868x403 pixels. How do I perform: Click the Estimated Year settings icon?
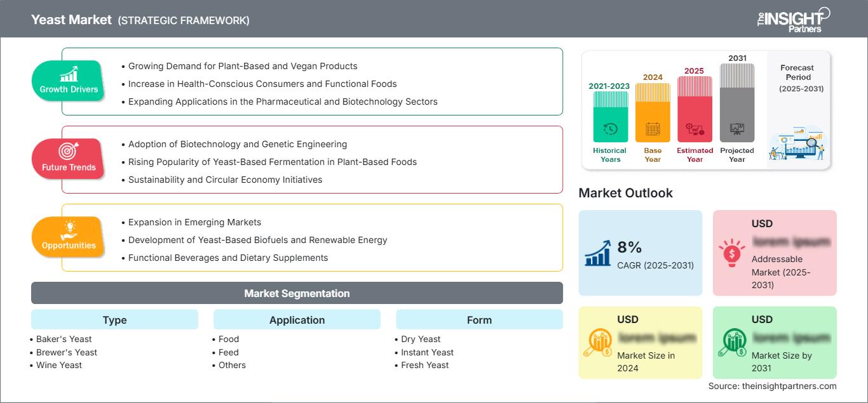[x=695, y=129]
